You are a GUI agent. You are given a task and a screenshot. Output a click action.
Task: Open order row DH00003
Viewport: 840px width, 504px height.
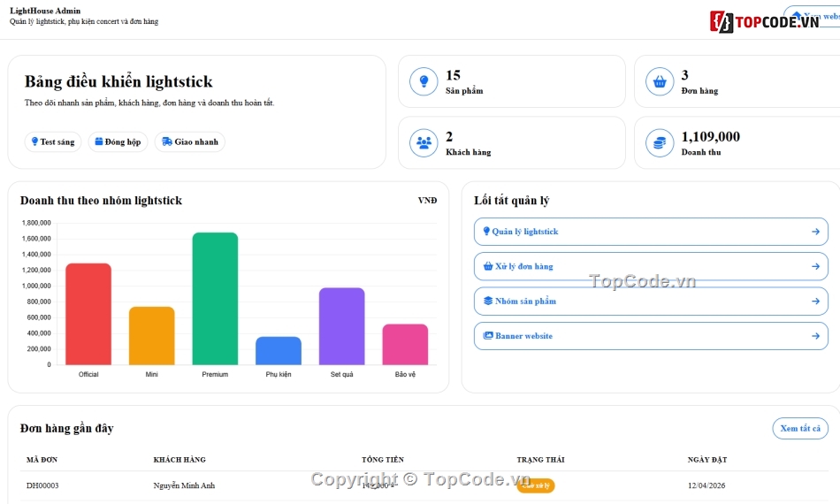(424, 485)
